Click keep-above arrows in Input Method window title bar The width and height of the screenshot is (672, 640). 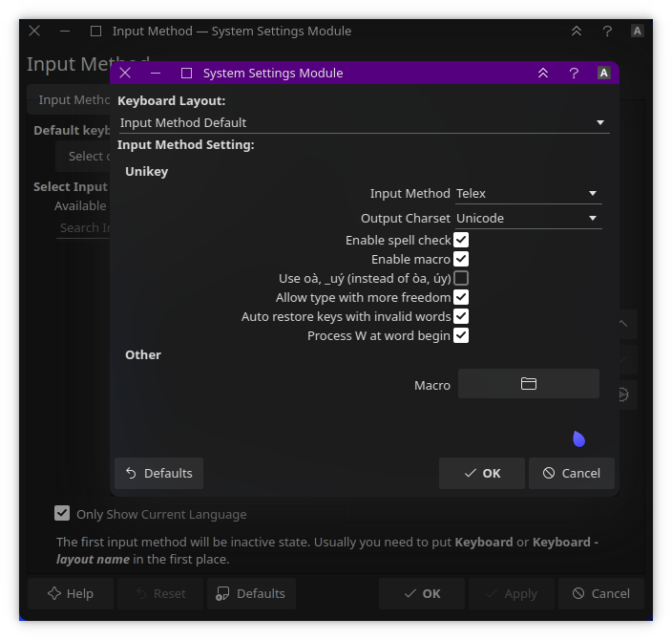pyautogui.click(x=577, y=32)
